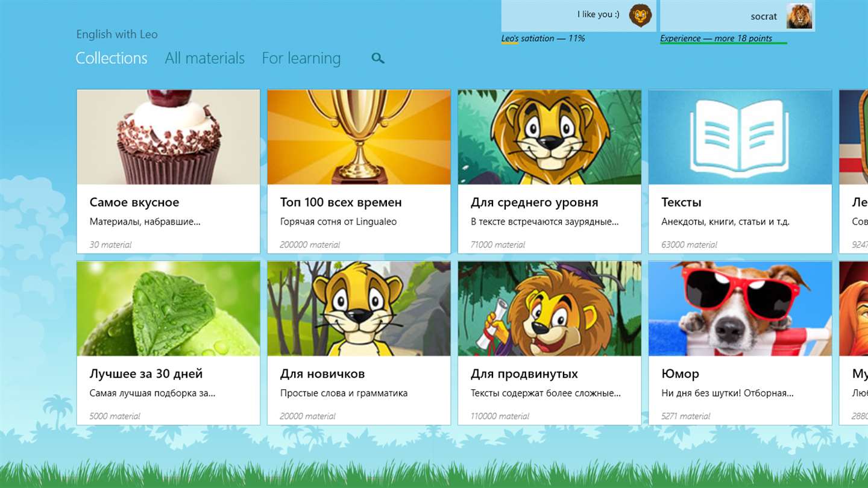Open the trophy thumbnail of Топ 100
The width and height of the screenshot is (868, 488).
pyautogui.click(x=359, y=137)
